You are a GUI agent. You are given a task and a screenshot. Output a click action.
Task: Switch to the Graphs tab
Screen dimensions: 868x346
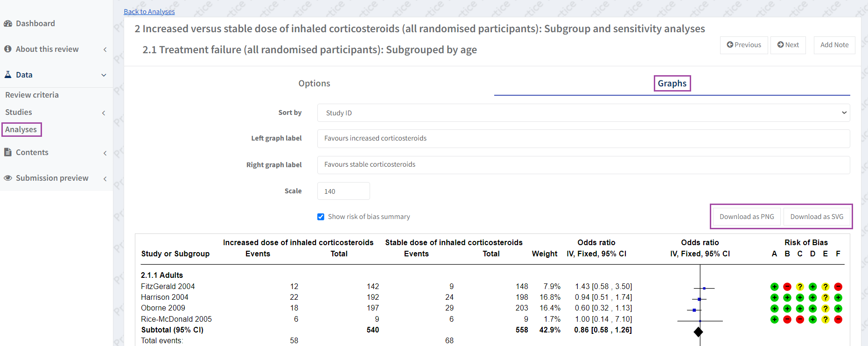tap(672, 84)
